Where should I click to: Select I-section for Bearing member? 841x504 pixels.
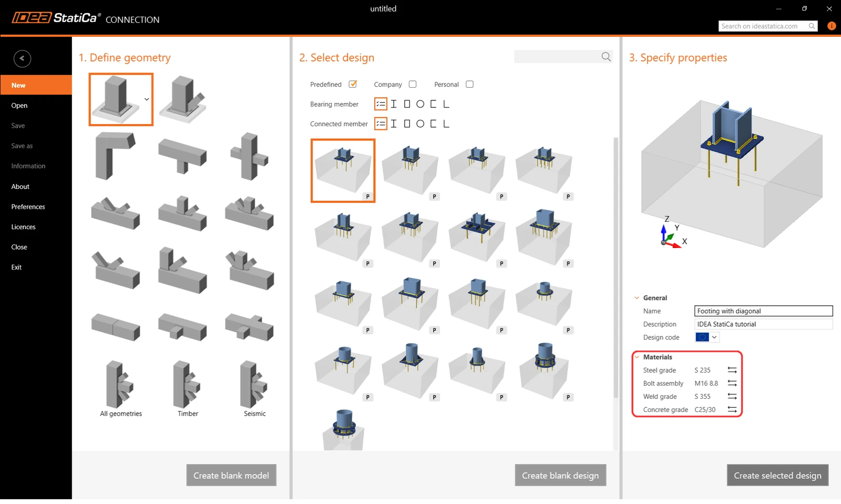(x=394, y=104)
